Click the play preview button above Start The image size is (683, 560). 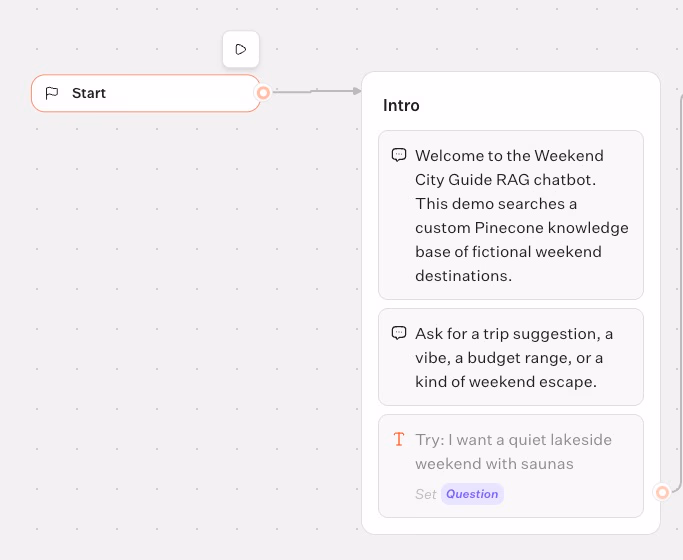pos(241,49)
